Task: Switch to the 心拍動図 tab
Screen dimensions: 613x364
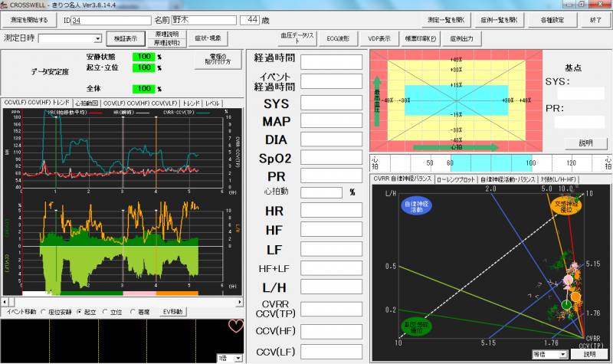Action: tap(87, 103)
